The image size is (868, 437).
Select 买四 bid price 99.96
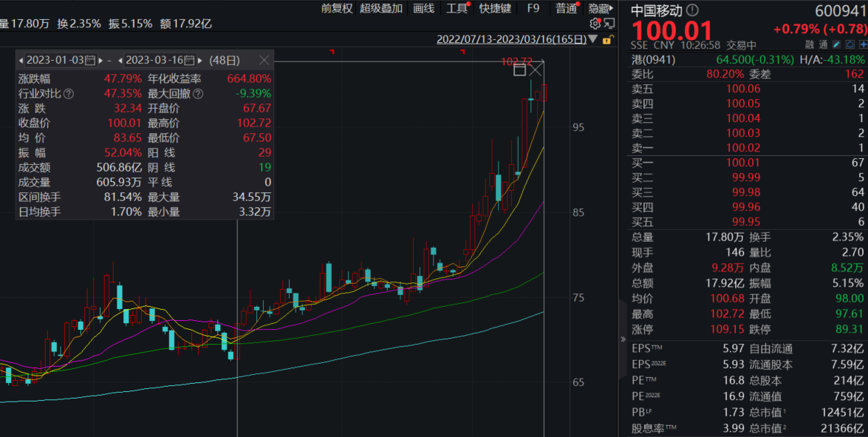point(746,207)
